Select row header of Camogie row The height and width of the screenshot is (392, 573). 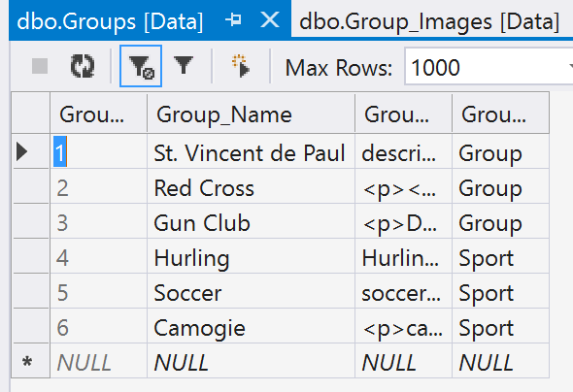[31, 326]
